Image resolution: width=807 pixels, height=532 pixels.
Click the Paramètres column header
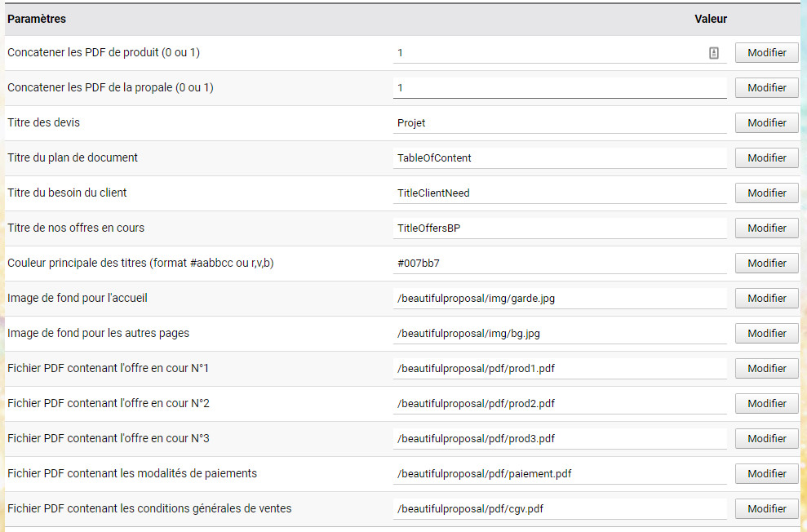coord(37,19)
